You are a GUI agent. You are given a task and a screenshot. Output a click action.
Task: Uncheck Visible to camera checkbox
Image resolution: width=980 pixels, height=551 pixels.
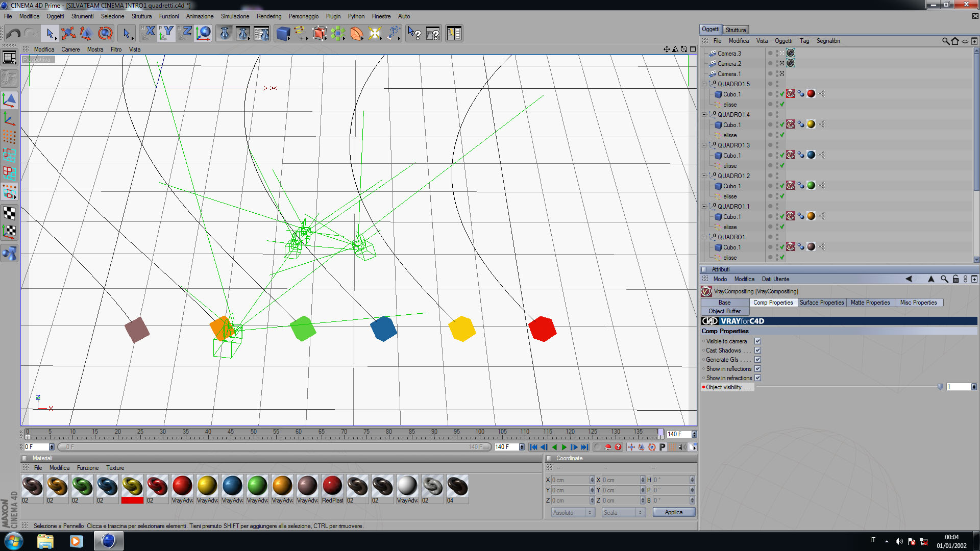757,341
